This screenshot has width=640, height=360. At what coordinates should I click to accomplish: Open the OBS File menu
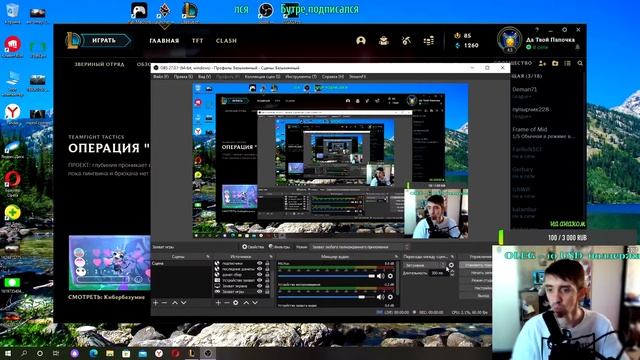point(160,77)
